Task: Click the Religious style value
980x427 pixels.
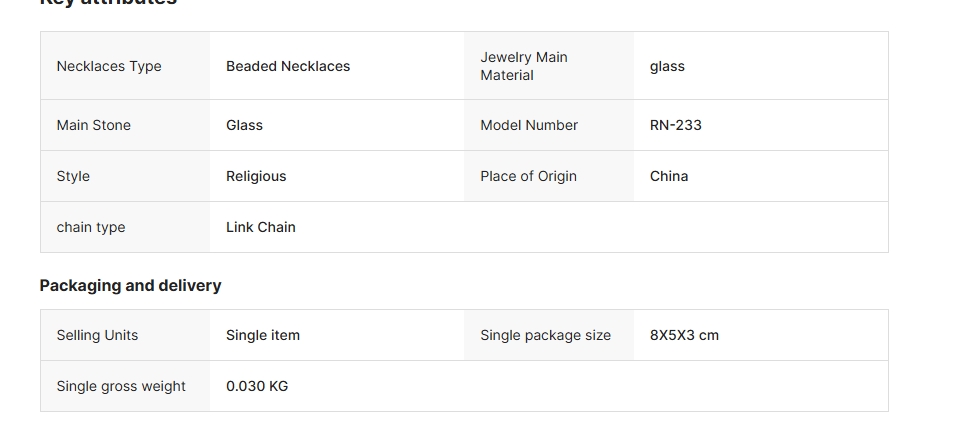Action: (x=256, y=176)
